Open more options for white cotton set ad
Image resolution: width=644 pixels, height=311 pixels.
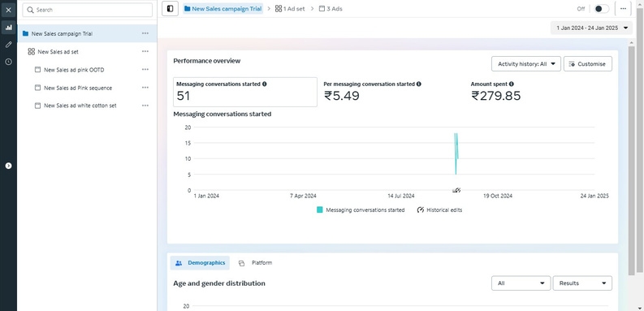(145, 106)
